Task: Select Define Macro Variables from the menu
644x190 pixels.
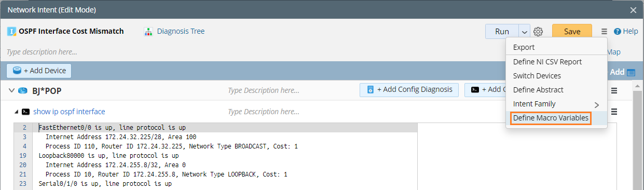Action: click(x=551, y=118)
